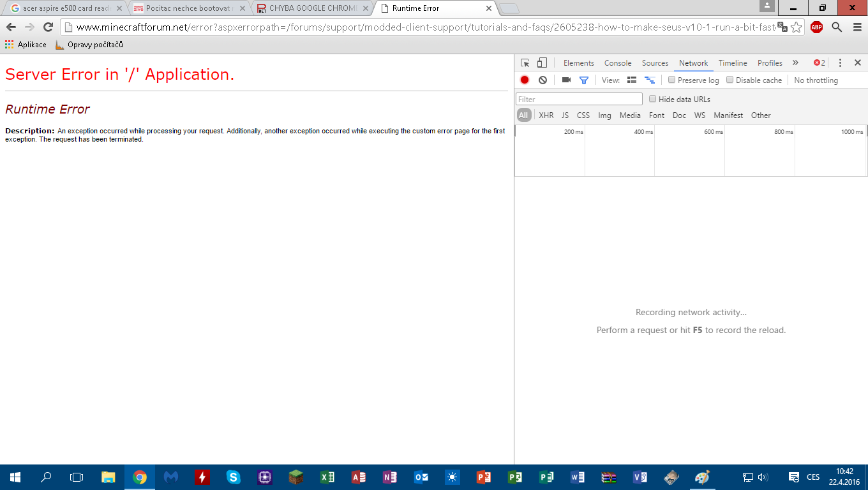868x490 pixels.
Task: Launch Minecraft from the taskbar
Action: (296, 477)
